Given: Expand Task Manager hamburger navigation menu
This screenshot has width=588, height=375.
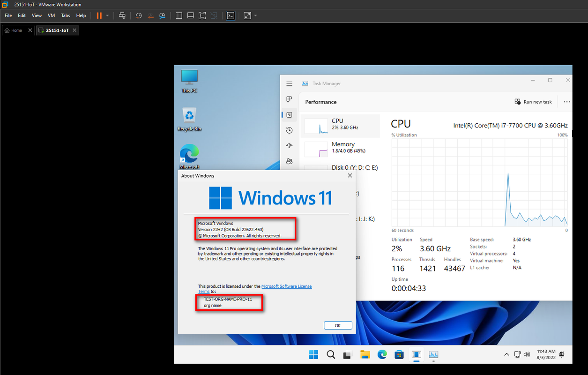Looking at the screenshot, I should click(x=290, y=83).
